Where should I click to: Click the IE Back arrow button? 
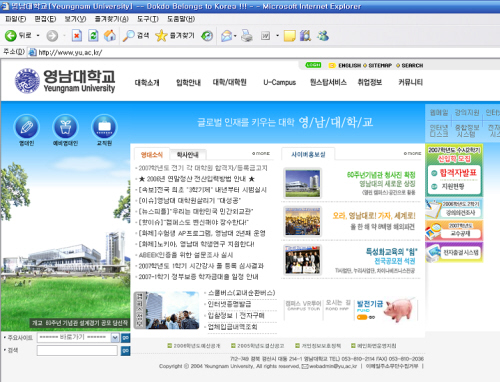(11, 36)
